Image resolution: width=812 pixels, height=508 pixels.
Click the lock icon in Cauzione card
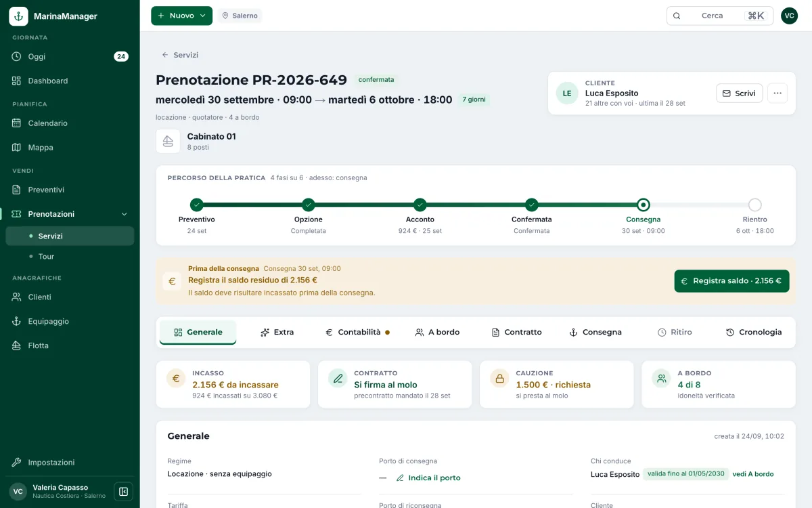499,379
